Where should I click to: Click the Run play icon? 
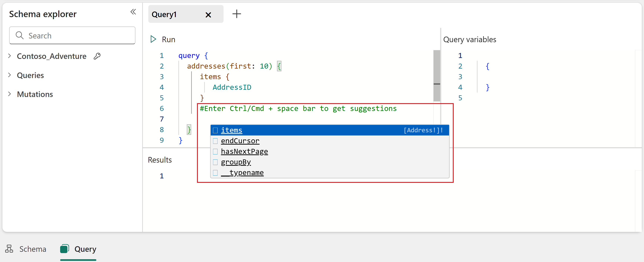click(x=153, y=39)
